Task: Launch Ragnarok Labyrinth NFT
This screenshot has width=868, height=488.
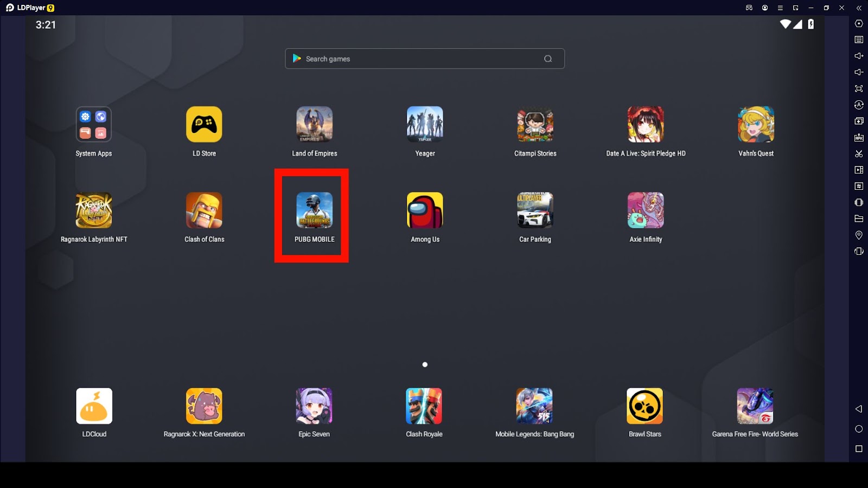Action: tap(93, 210)
